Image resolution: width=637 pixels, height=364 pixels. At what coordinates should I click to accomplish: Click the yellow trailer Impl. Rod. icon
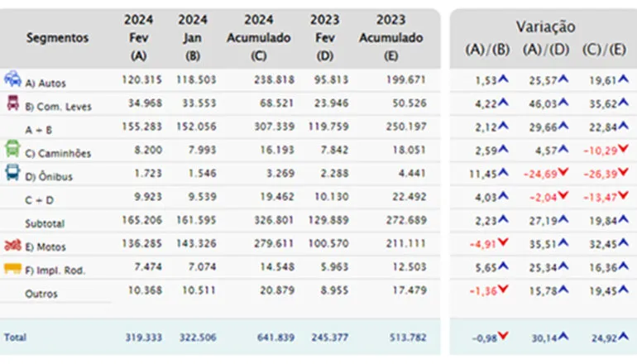coord(13,268)
